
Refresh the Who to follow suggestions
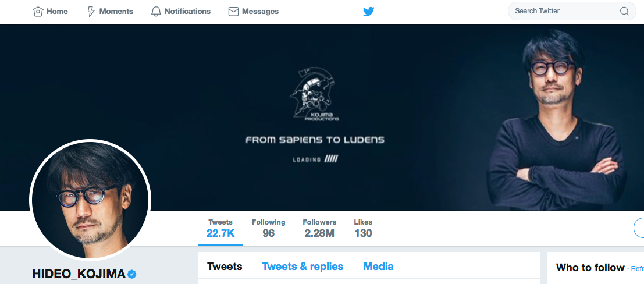tap(637, 269)
